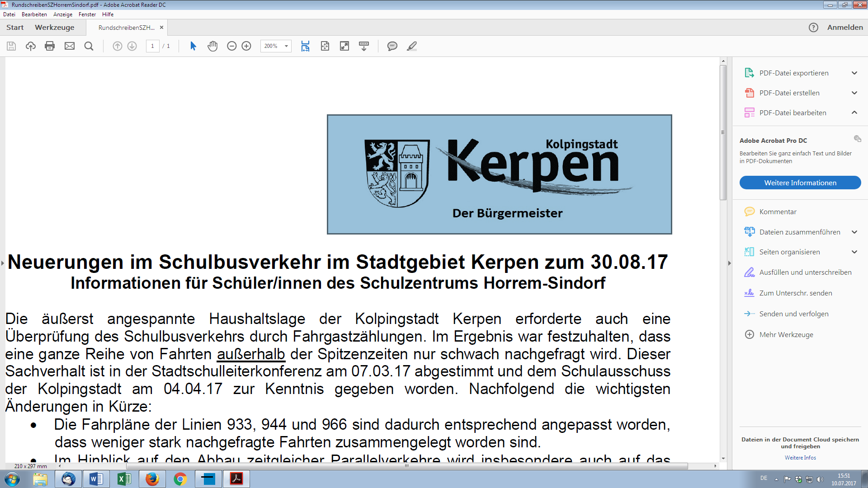
Task: Choose the selection arrow tool
Action: pos(193,46)
